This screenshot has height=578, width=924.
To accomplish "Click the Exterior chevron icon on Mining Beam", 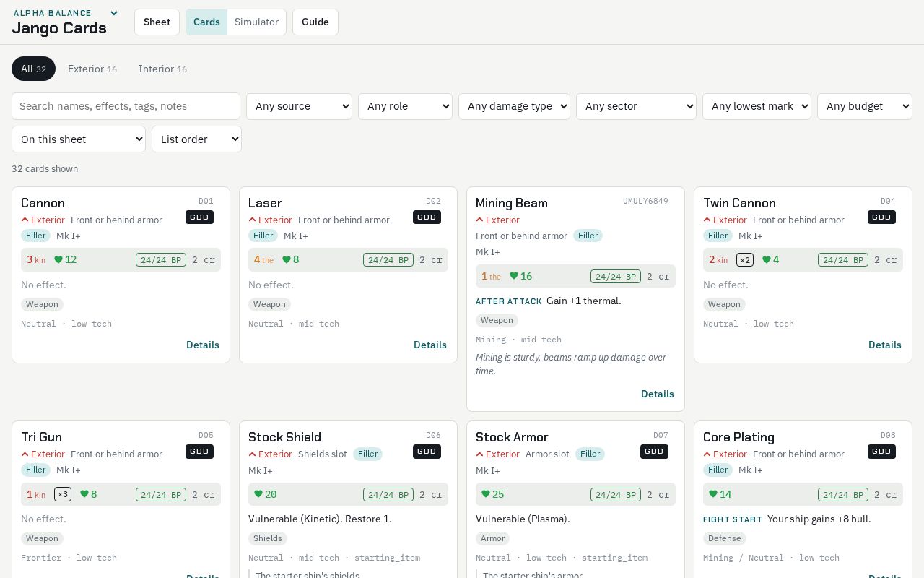I will (x=479, y=220).
